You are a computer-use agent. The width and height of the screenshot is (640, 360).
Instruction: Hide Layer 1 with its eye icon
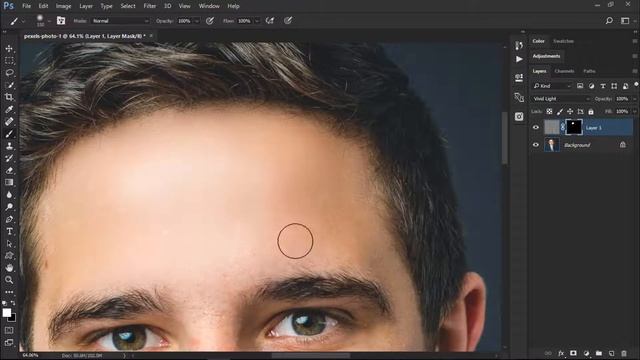(536, 127)
